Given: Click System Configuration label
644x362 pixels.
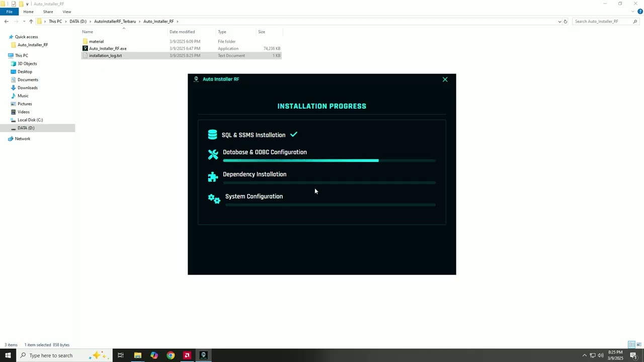Looking at the screenshot, I should [254, 196].
